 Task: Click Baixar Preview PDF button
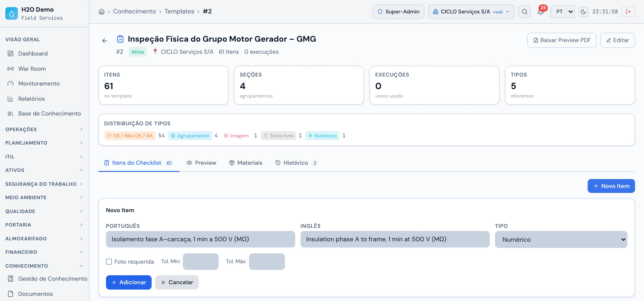point(562,40)
